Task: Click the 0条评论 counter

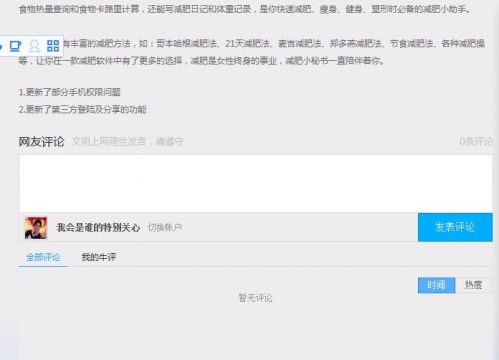Action: pyautogui.click(x=476, y=142)
